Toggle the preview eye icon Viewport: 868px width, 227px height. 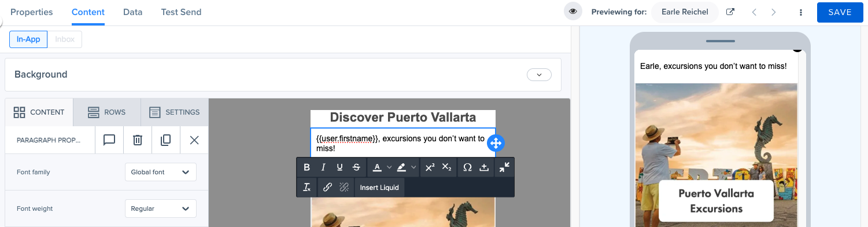(x=573, y=12)
